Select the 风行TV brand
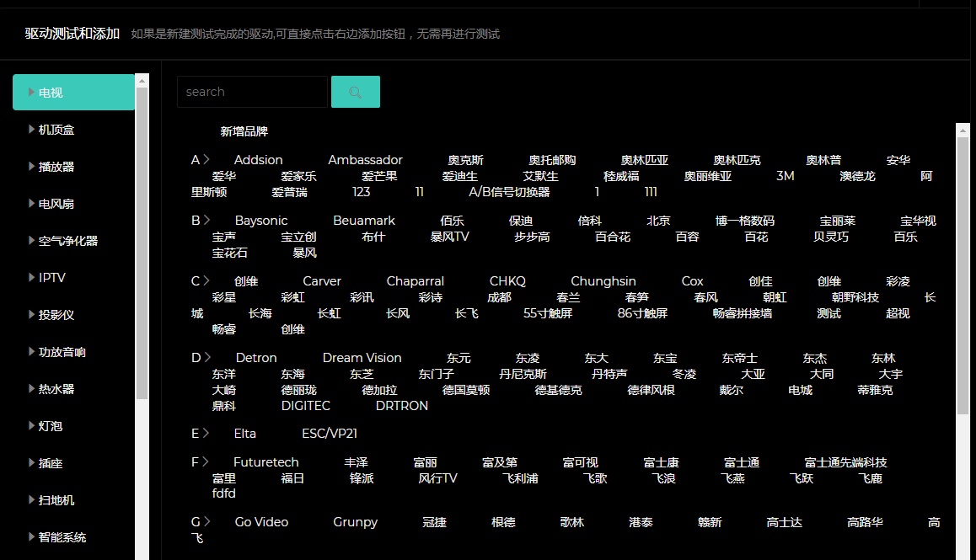Screen dimensions: 976x560 point(438,477)
